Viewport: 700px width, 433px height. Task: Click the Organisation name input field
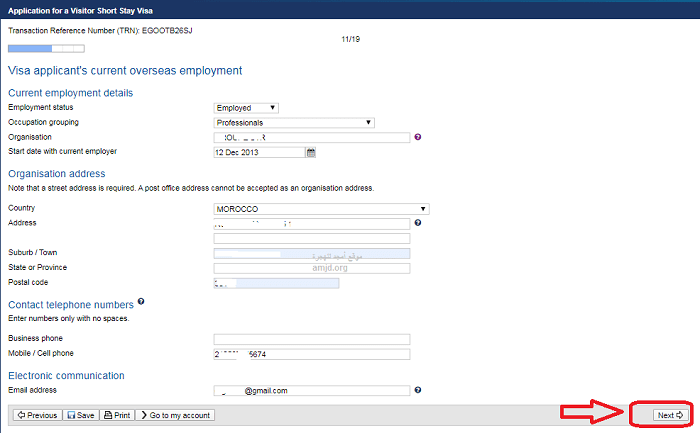(x=311, y=138)
